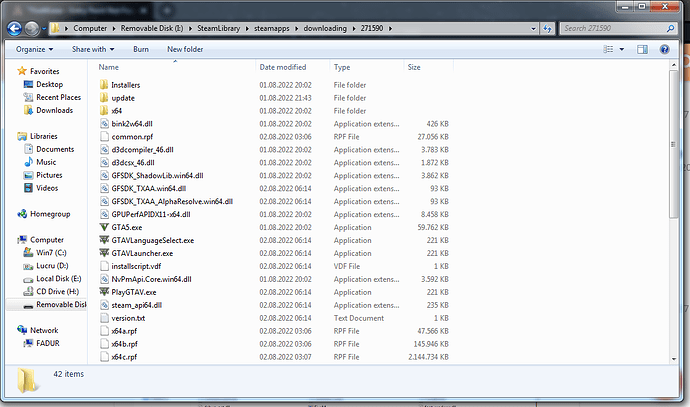The width and height of the screenshot is (690, 407).
Task: Show the preview pane
Action: (642, 49)
